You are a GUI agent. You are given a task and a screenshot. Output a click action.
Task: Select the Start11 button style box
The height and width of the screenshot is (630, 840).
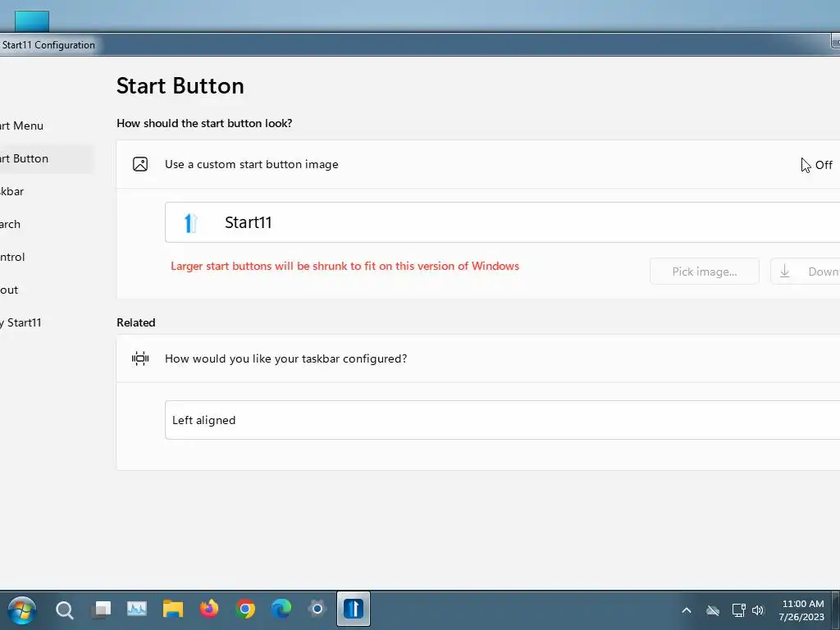tap(503, 222)
